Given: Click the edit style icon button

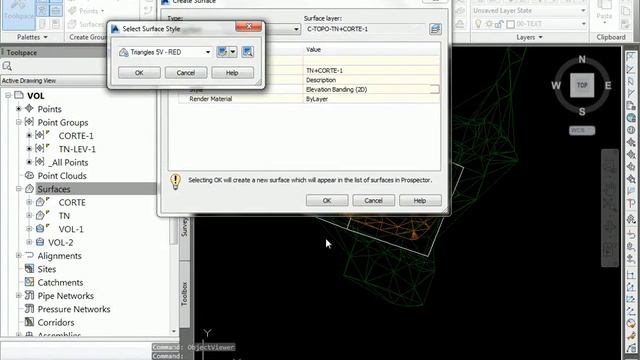Looking at the screenshot, I should [222, 52].
